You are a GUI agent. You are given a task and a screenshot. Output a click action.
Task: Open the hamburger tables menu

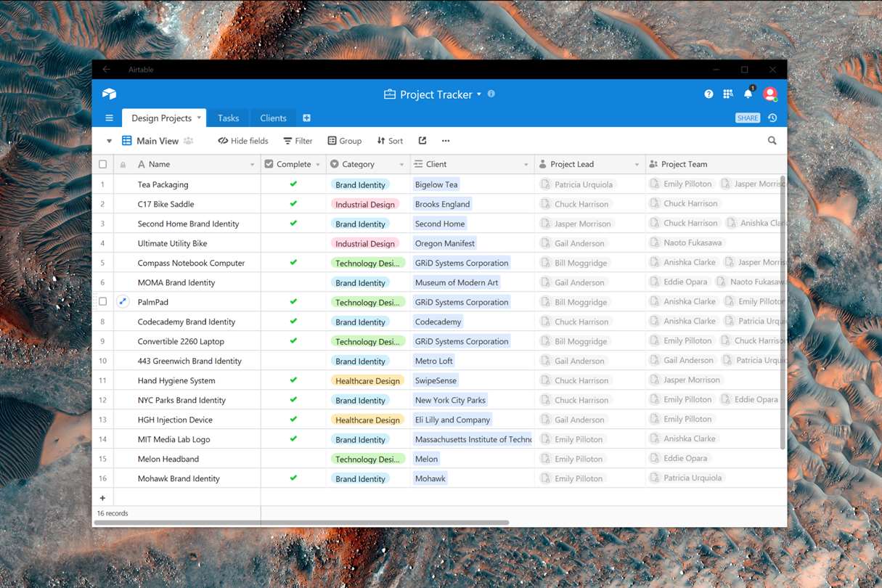pyautogui.click(x=109, y=118)
